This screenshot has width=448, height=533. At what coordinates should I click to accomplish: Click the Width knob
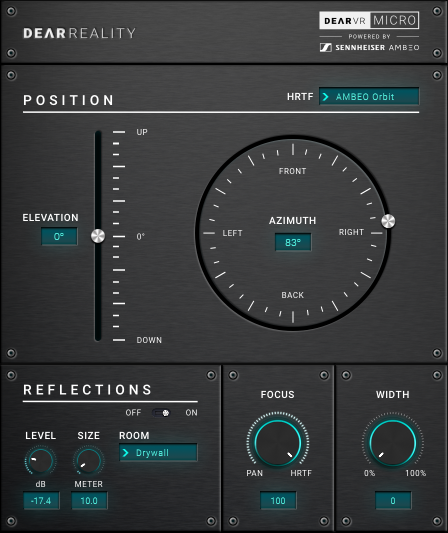[393, 443]
